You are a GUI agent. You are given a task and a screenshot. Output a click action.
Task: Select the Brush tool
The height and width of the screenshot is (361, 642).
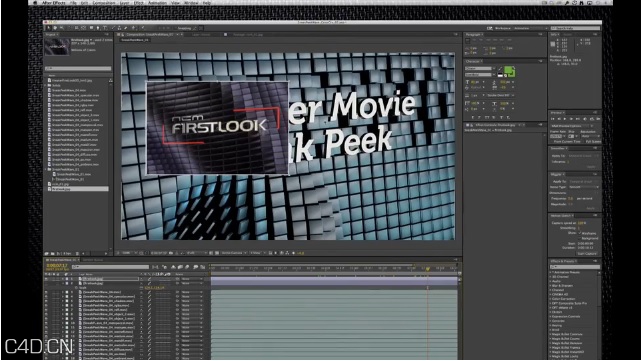(x=113, y=28)
